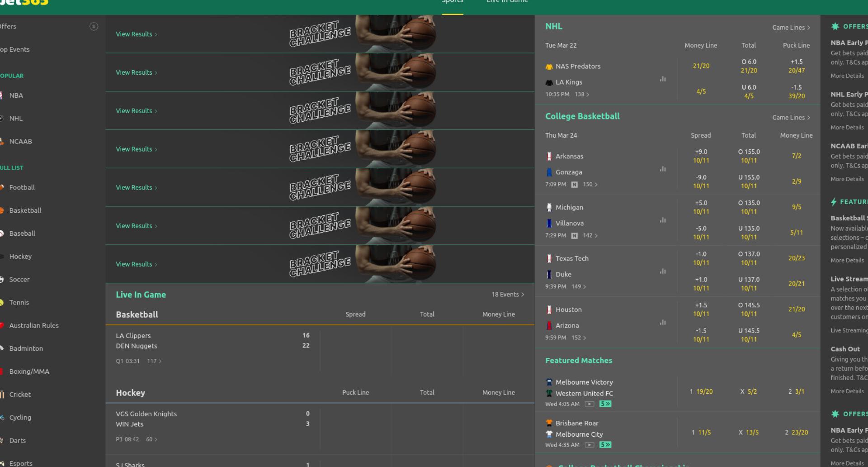
Task: Select Texas Tech money line 20/23
Action: pyautogui.click(x=797, y=258)
